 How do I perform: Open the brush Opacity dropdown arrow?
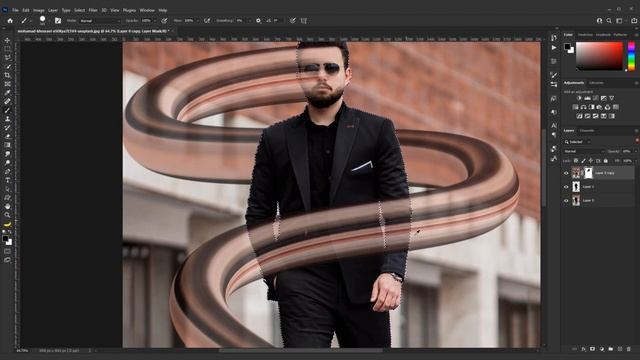click(154, 20)
